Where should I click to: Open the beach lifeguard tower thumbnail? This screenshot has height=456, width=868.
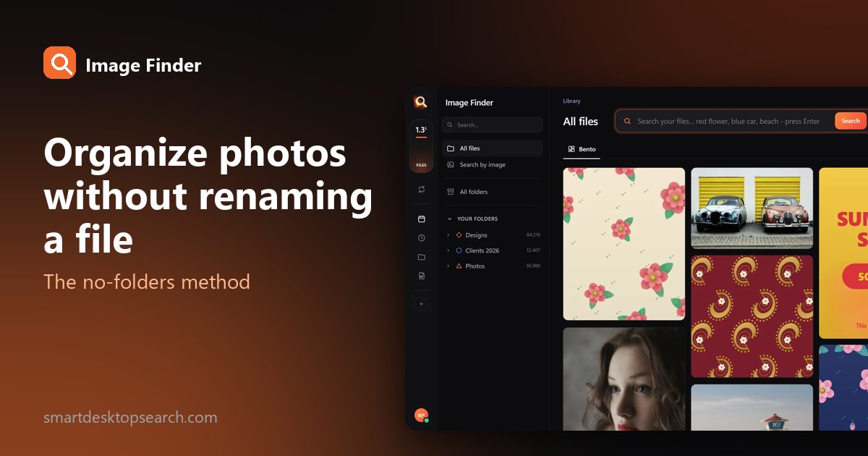pos(752,408)
